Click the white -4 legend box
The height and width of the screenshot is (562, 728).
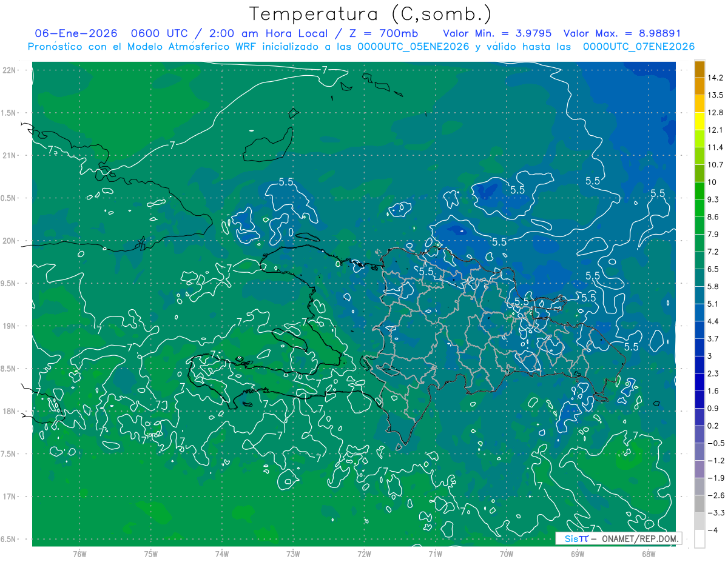(699, 538)
